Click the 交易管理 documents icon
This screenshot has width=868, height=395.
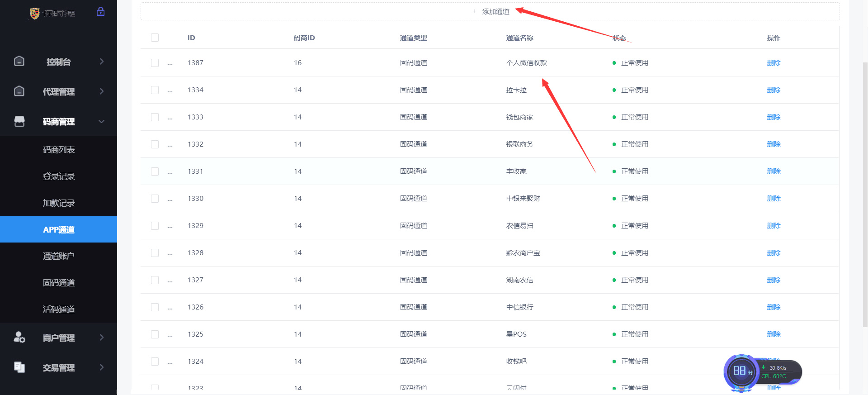click(19, 367)
